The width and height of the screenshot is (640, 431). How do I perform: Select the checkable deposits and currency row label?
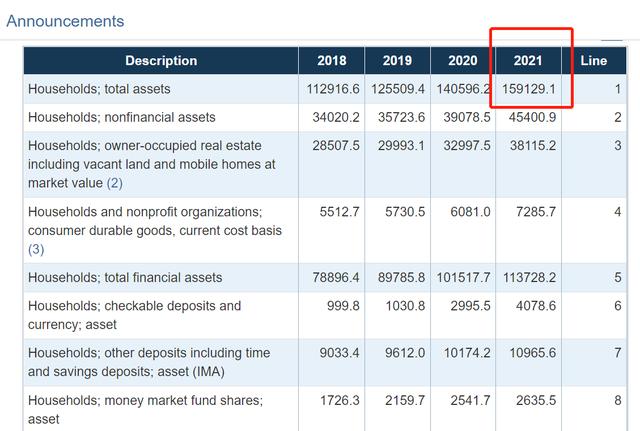(134, 315)
